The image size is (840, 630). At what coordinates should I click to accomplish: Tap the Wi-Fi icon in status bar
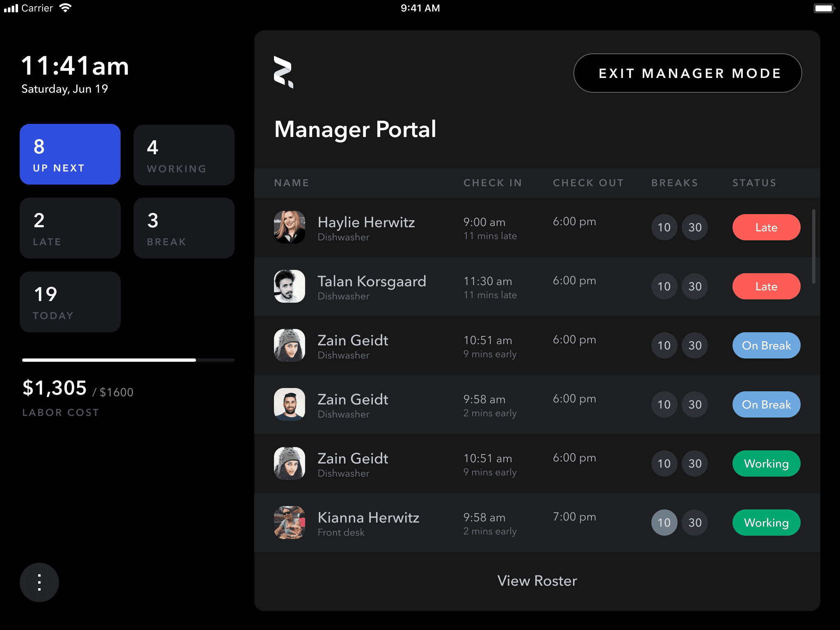pyautogui.click(x=65, y=8)
